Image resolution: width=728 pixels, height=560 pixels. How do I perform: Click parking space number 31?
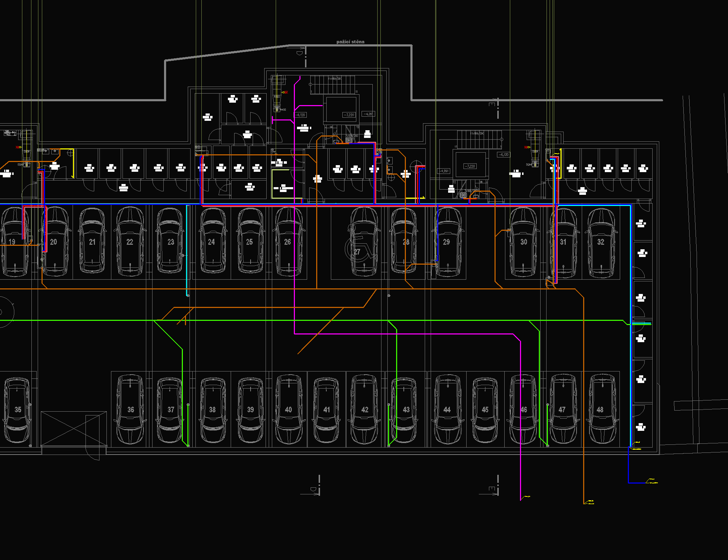[563, 242]
